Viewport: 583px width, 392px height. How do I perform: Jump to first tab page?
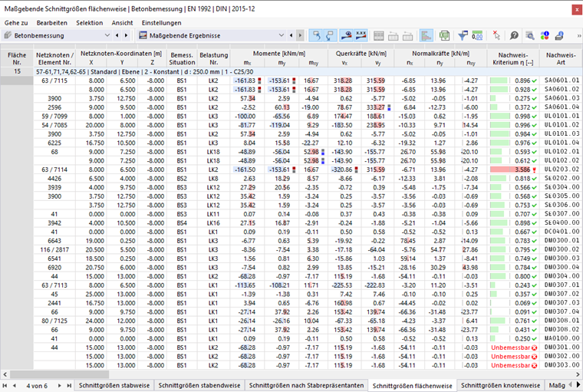tap(5, 386)
